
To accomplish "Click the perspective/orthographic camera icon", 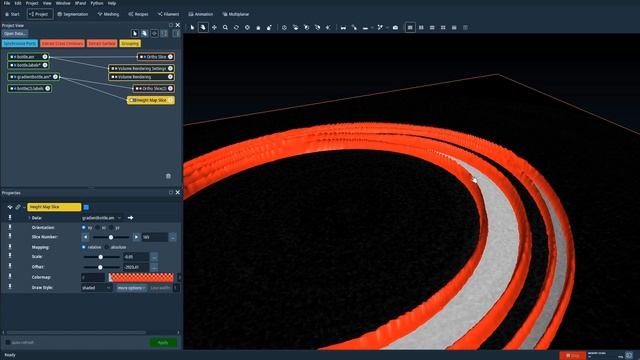I will (284, 27).
